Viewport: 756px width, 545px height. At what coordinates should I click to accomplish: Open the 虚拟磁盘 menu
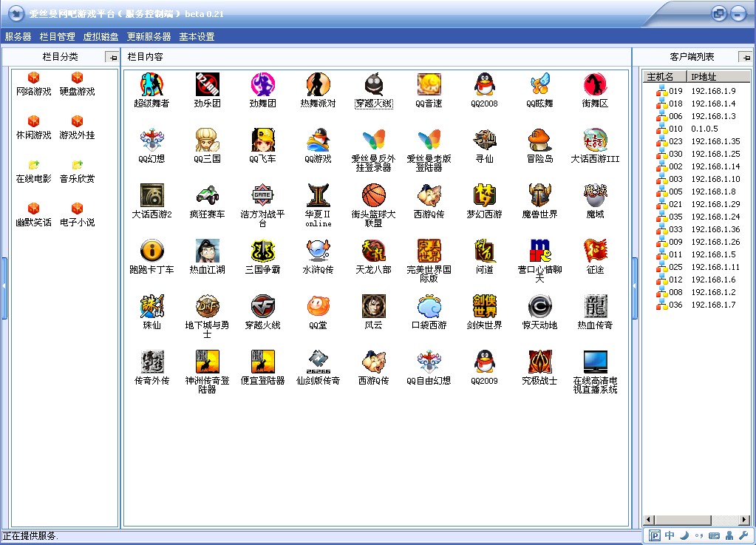click(x=101, y=36)
